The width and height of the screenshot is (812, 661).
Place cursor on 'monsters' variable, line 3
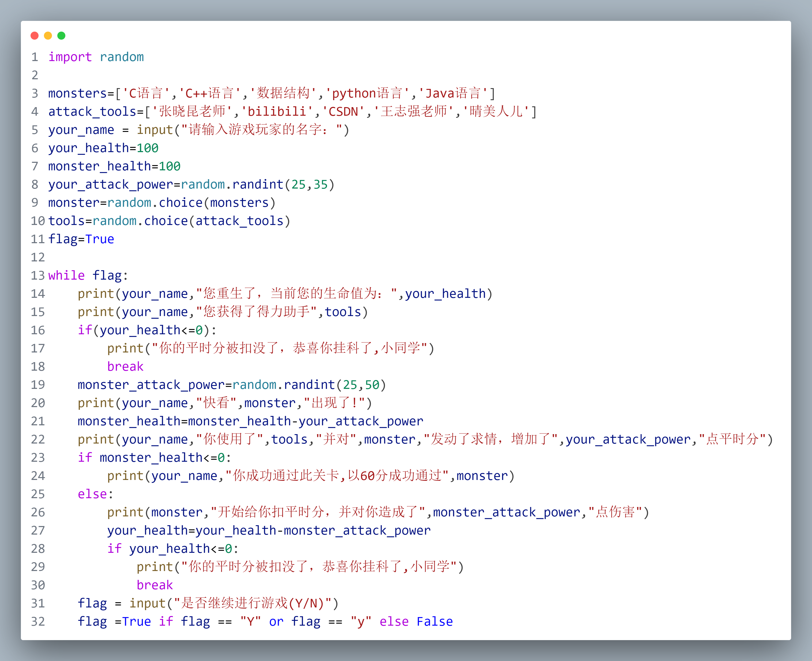(77, 94)
